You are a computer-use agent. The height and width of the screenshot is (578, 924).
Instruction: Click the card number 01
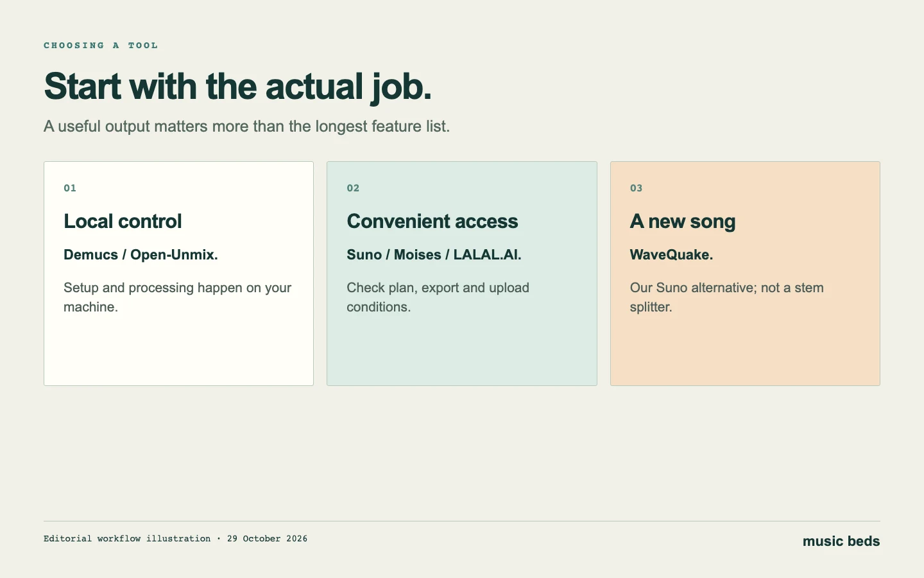tap(70, 188)
